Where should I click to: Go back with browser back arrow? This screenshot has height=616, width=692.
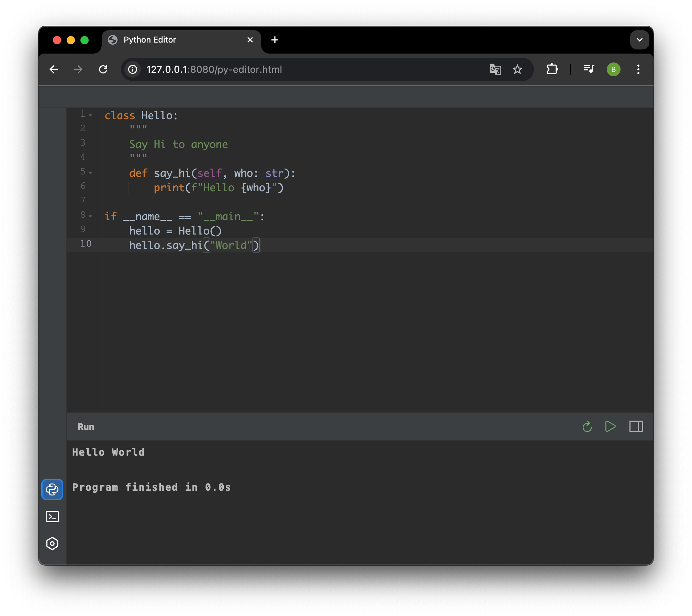point(54,69)
